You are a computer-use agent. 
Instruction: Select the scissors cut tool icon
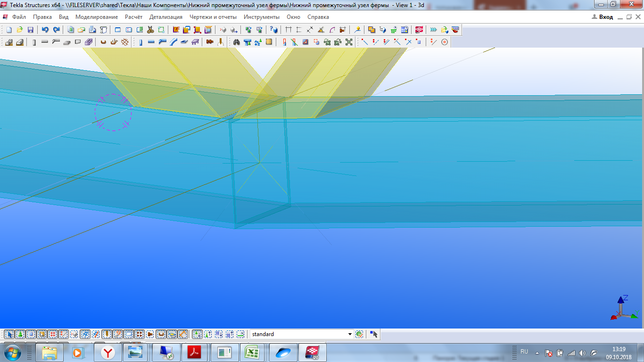(x=150, y=30)
